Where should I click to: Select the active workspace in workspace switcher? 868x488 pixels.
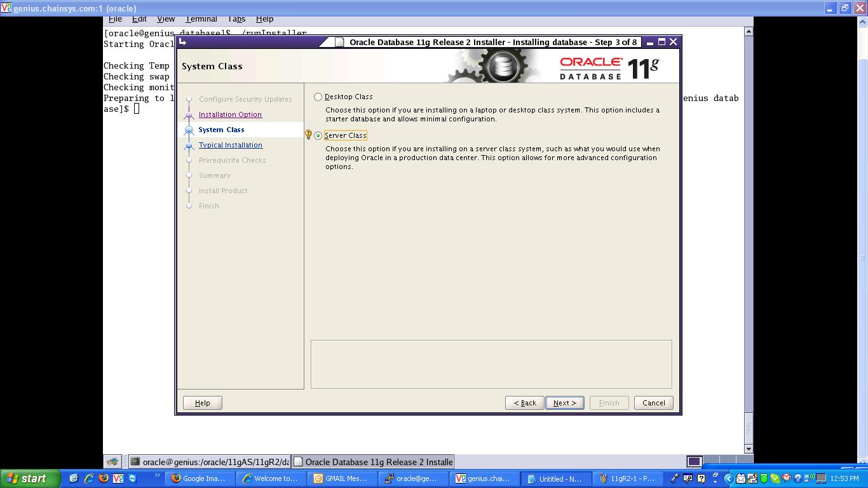[x=695, y=462]
